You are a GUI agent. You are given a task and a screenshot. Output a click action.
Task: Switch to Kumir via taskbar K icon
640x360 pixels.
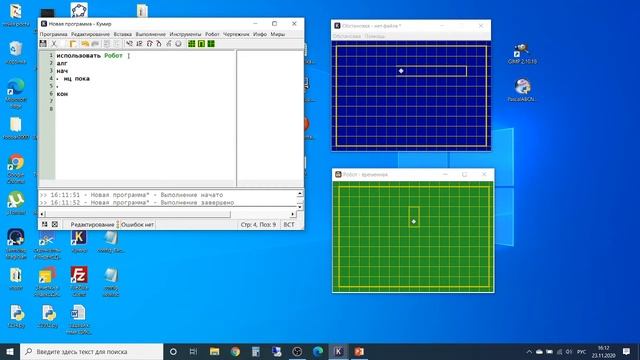tap(338, 351)
